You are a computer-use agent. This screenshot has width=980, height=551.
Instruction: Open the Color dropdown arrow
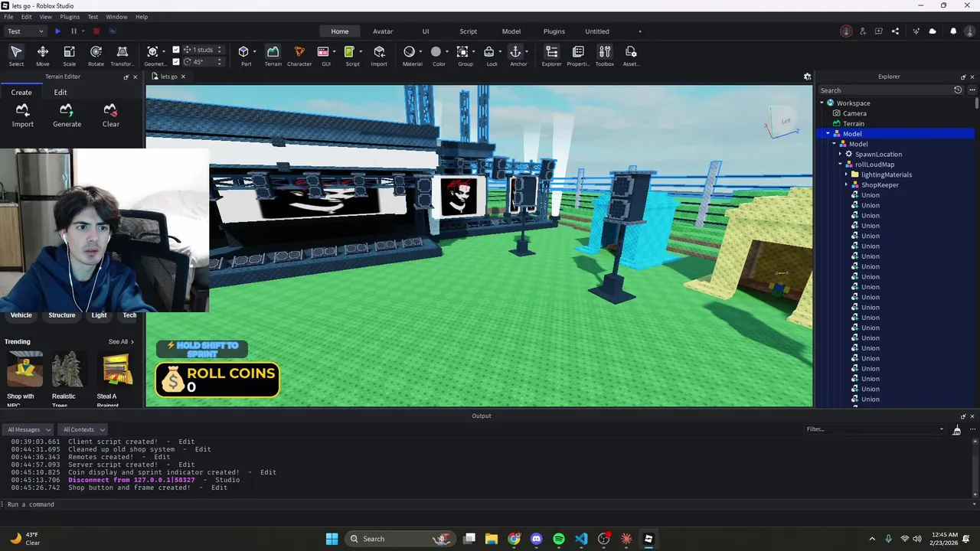tap(448, 52)
